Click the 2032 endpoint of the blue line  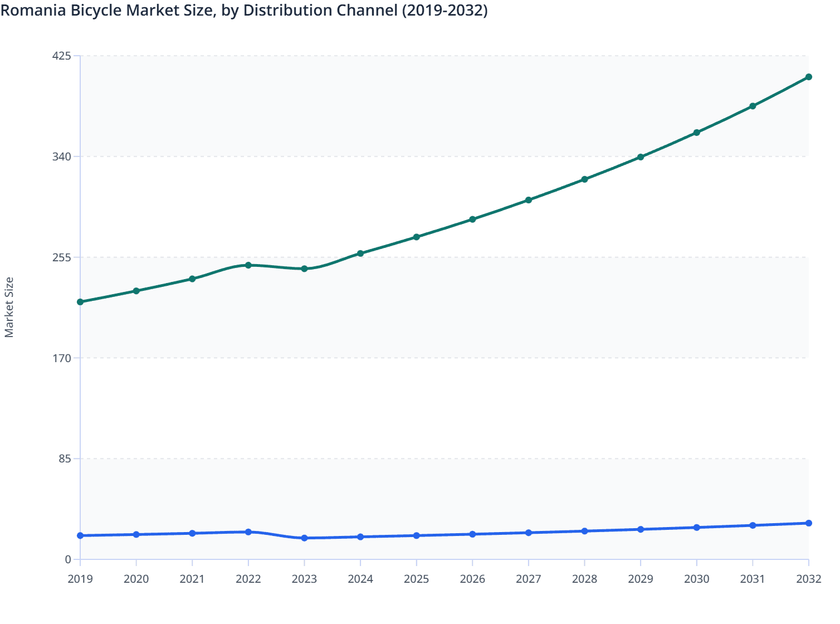coord(809,523)
